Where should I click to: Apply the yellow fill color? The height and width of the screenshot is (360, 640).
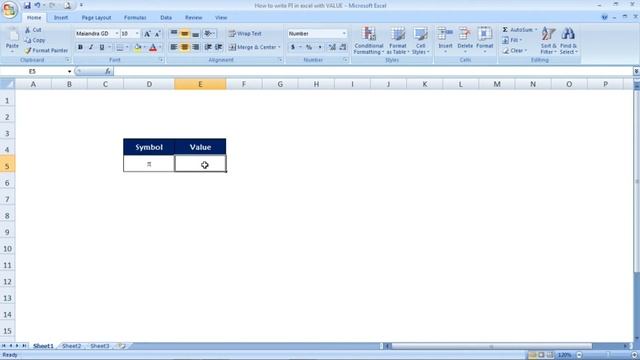pos(138,48)
